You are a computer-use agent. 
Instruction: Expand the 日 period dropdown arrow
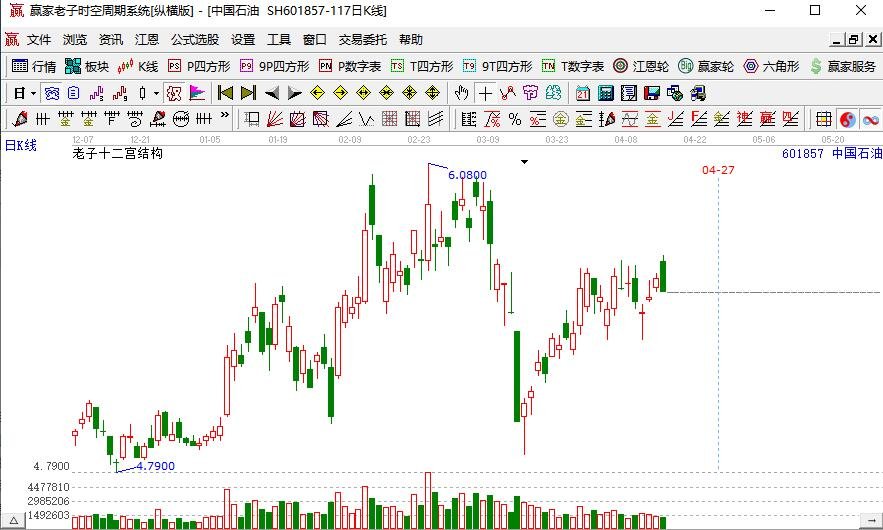[x=34, y=93]
